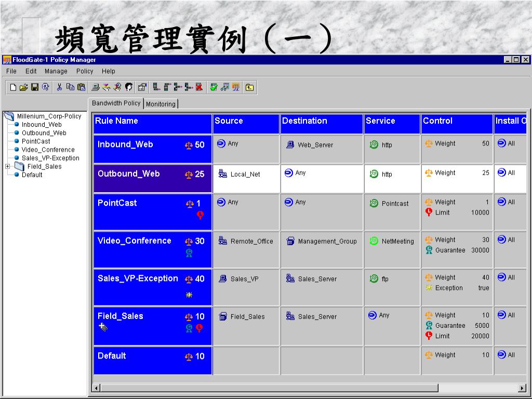Select Inbound_Web in the policy tree
532x399 pixels.
click(x=42, y=125)
